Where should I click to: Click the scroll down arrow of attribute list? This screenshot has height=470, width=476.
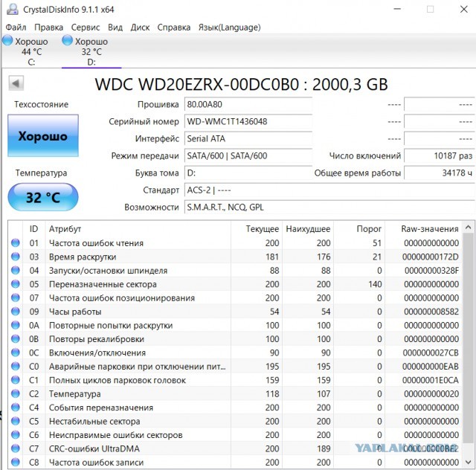468,463
